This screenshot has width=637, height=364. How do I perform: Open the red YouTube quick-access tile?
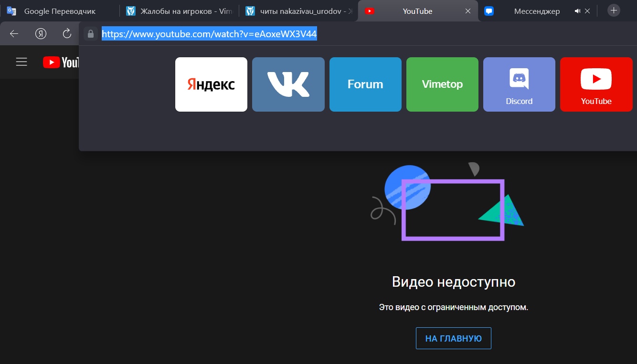pos(596,84)
